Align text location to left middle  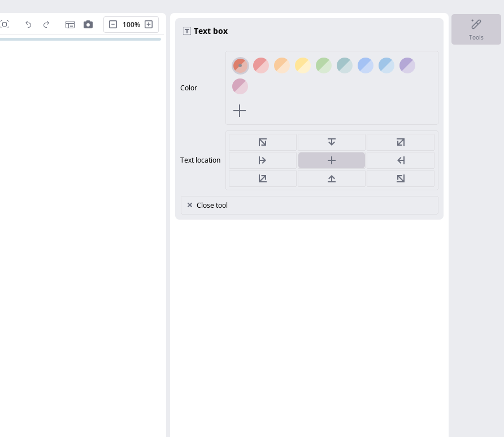263,160
